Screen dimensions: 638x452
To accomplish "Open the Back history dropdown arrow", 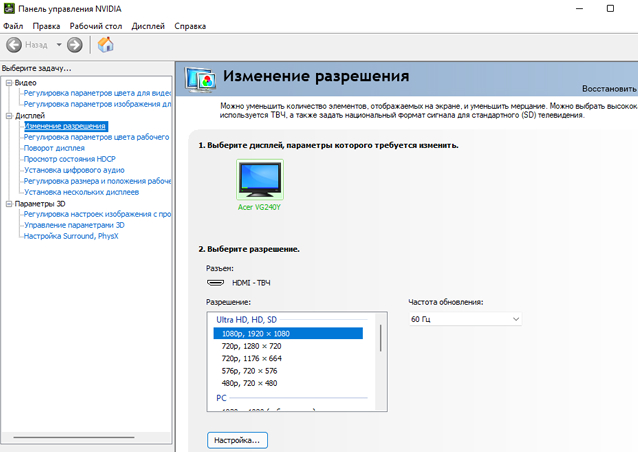I will point(59,45).
